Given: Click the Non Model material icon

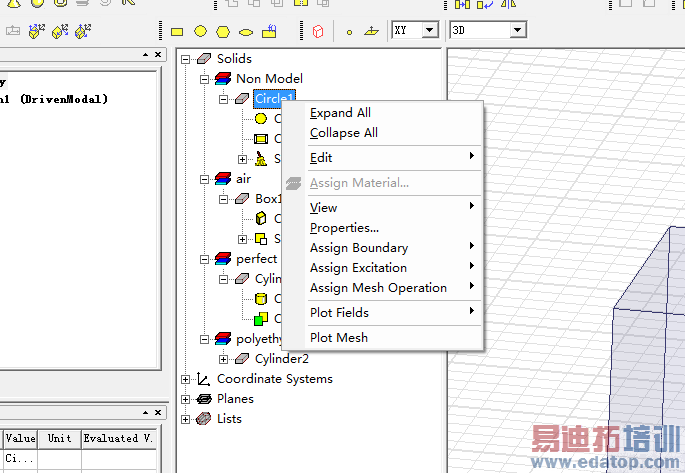Looking at the screenshot, I should coord(223,79).
